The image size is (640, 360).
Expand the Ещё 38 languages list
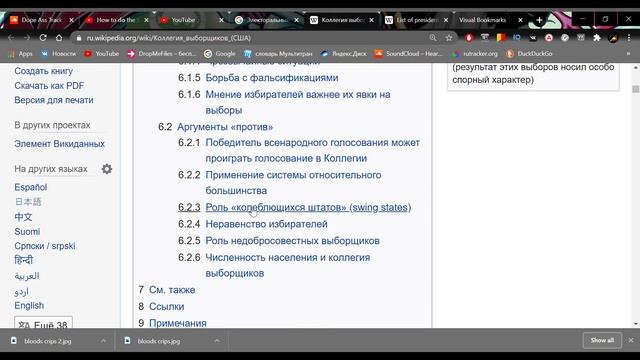click(43, 323)
